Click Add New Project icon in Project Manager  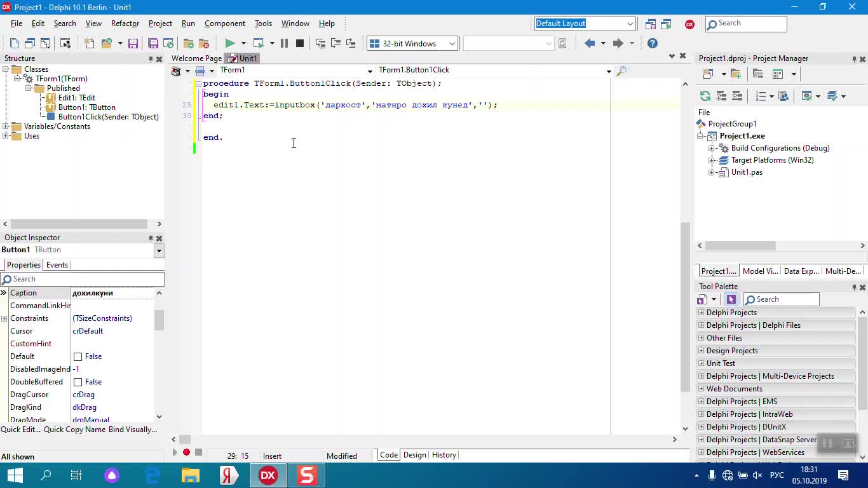tap(708, 74)
